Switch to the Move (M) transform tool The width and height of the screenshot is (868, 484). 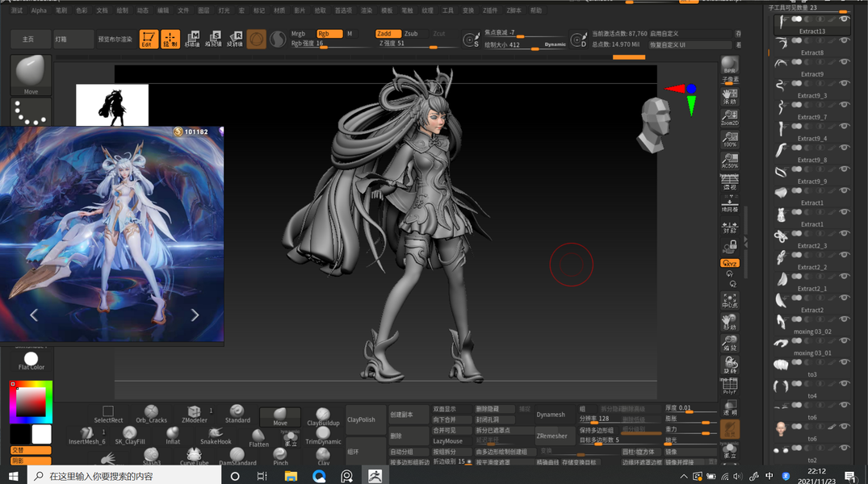192,39
